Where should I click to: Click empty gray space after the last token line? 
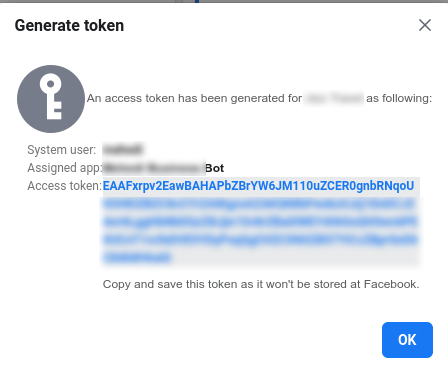tap(295, 257)
